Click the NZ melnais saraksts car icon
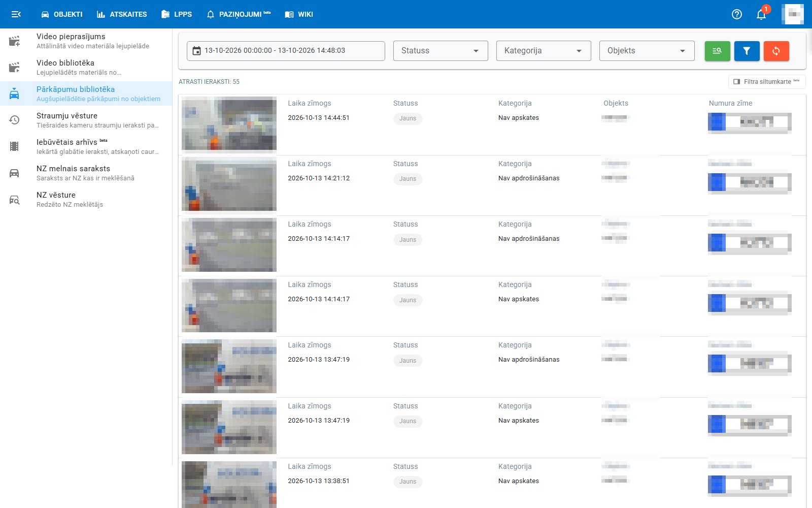812x508 pixels. point(14,173)
